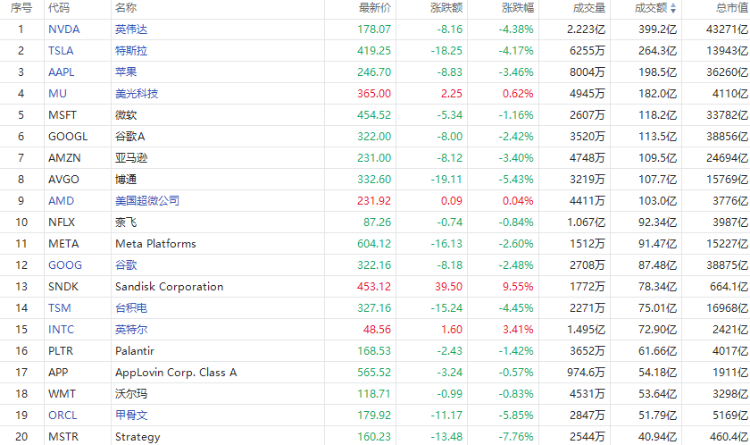The height and width of the screenshot is (445, 750).
Task: Open the AAPL ticker link
Action: 61,72
